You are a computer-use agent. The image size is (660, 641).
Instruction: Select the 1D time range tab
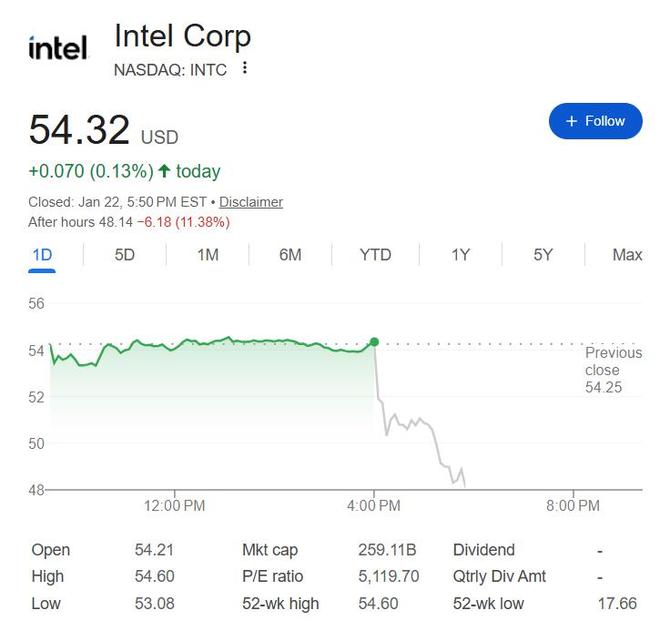tap(42, 255)
